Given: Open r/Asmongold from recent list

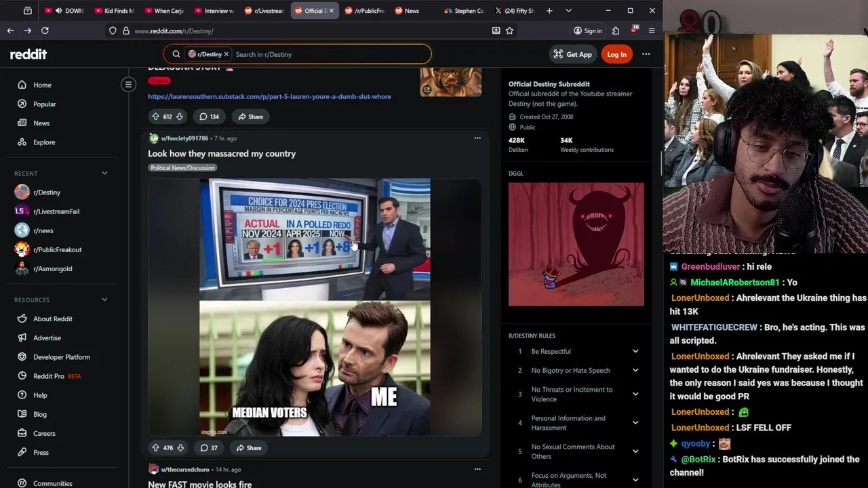Looking at the screenshot, I should [x=52, y=268].
